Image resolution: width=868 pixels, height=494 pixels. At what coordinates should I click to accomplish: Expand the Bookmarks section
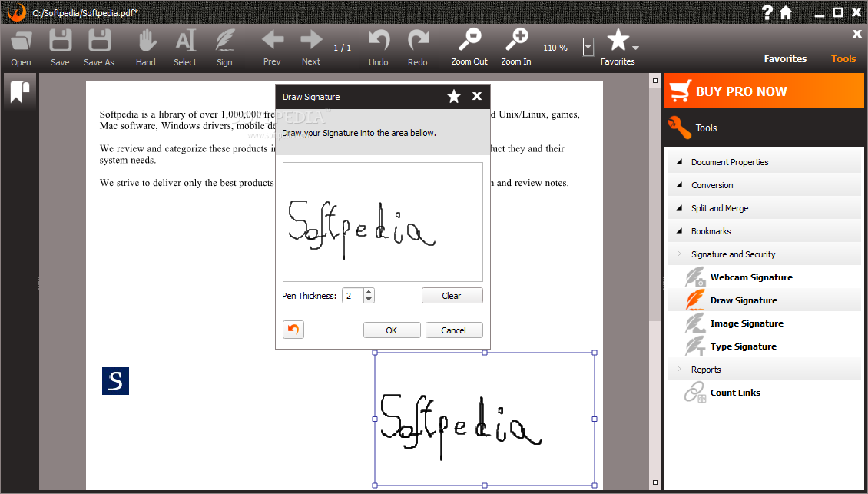(764, 231)
